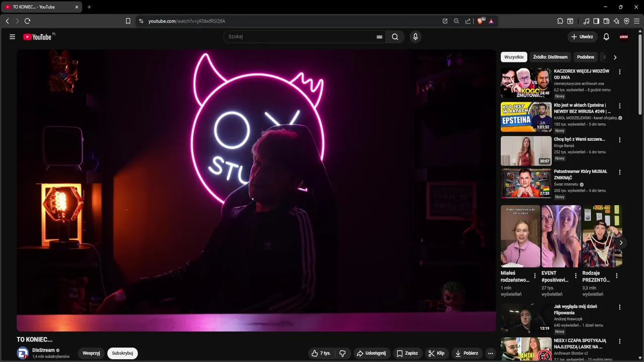Open Patostreamer Który MUSIAŁ ZNIKNĄĆ thumbnail
Screen dimensions: 644x362
[x=526, y=183]
